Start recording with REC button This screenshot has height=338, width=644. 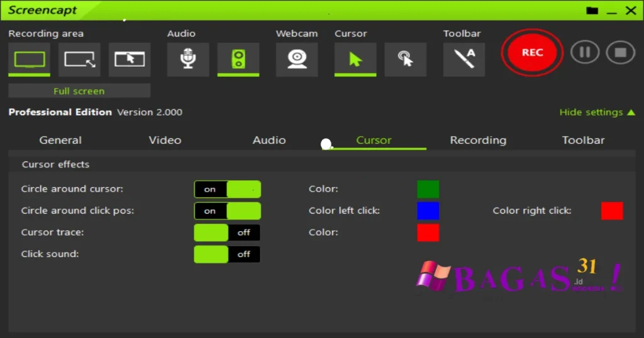(x=532, y=53)
